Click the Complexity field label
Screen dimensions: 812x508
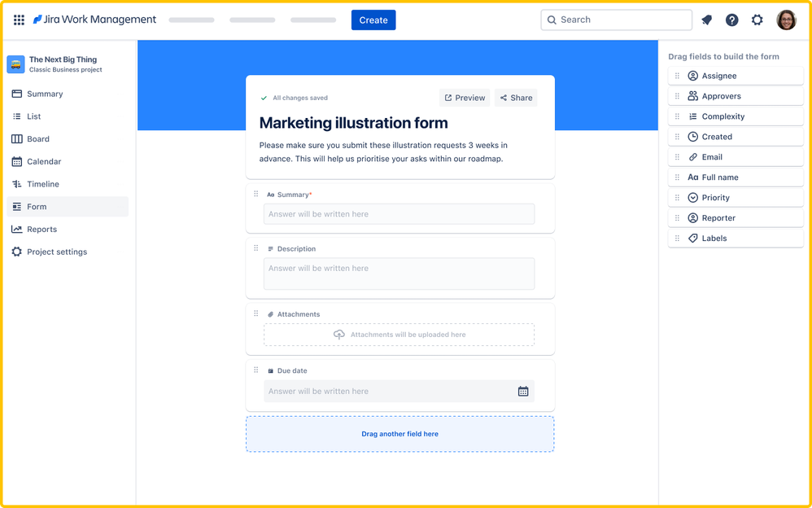723,116
